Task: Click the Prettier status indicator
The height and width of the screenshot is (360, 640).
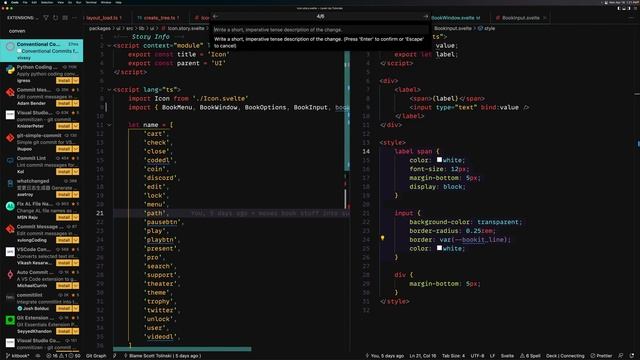Action: [x=601, y=356]
